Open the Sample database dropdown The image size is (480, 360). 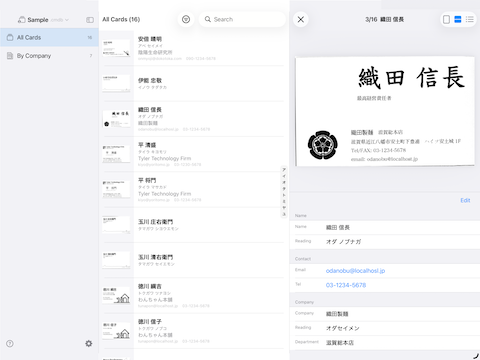point(43,20)
